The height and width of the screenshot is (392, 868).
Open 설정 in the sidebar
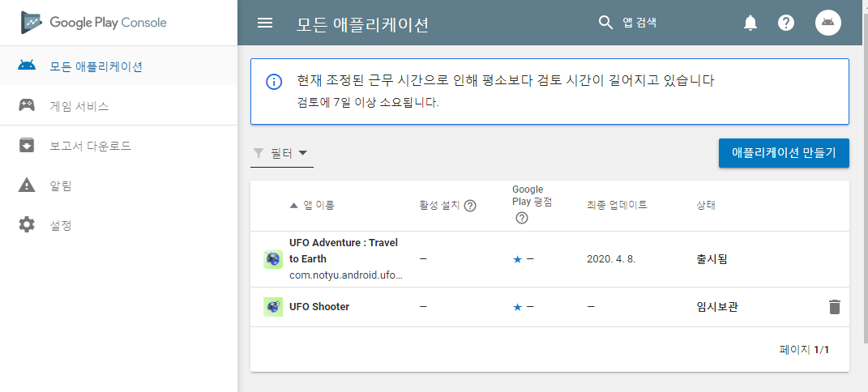point(118,225)
